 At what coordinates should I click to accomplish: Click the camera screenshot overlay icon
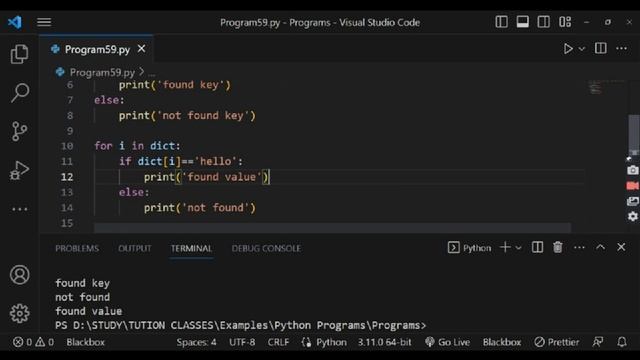[633, 170]
